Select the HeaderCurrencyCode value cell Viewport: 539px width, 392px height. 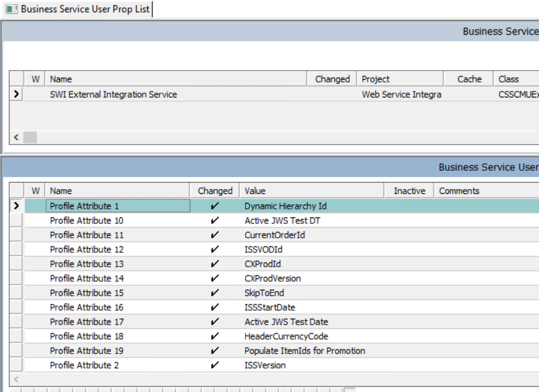point(311,336)
